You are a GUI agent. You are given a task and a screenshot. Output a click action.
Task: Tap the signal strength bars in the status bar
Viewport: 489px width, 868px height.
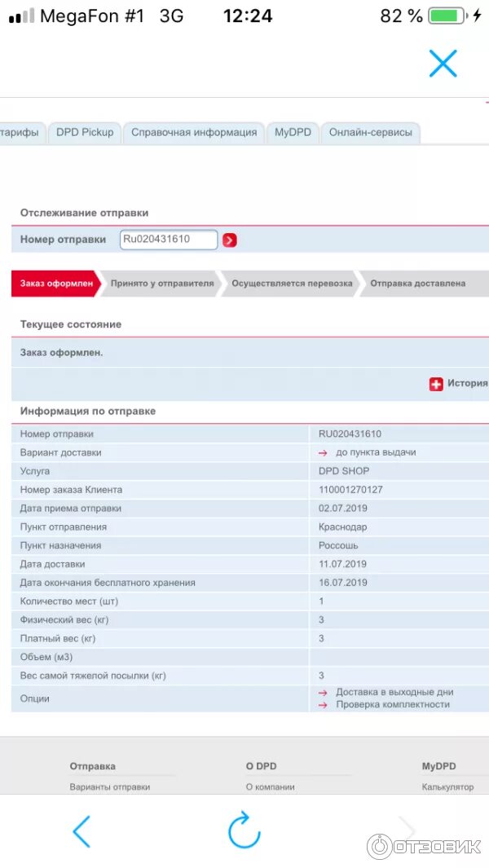click(x=22, y=16)
